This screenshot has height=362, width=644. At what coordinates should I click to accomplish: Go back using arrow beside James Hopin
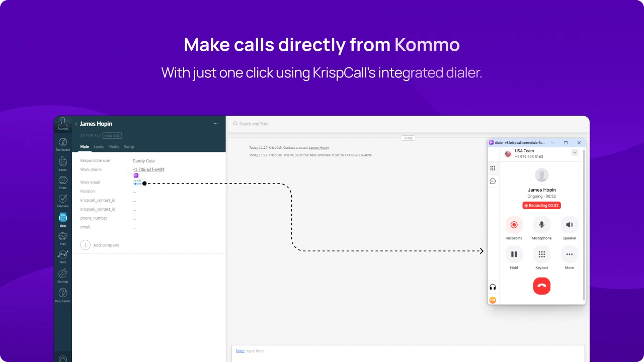point(76,124)
